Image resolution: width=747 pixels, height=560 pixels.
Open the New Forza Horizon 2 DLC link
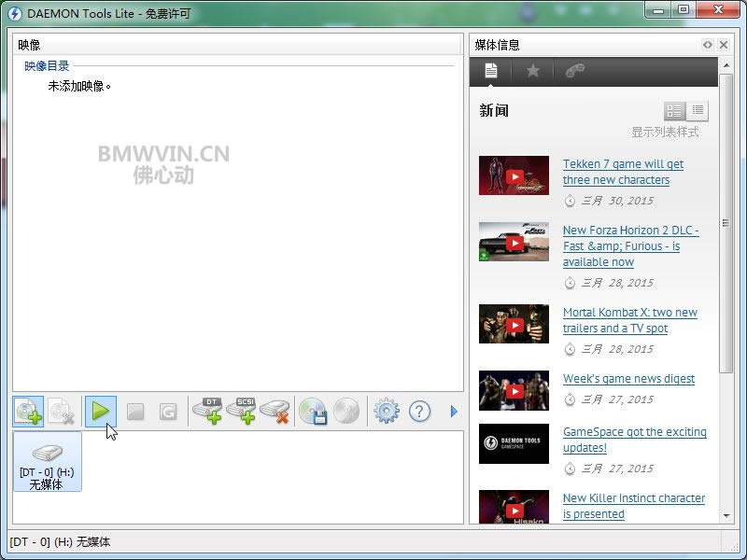point(631,246)
